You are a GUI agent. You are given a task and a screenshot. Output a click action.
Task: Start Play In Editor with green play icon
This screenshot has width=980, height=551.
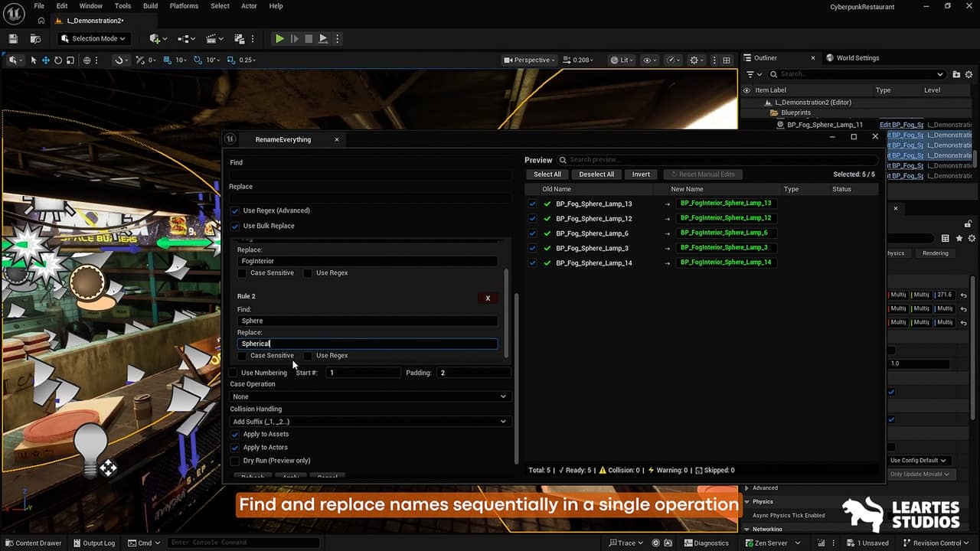(x=279, y=38)
